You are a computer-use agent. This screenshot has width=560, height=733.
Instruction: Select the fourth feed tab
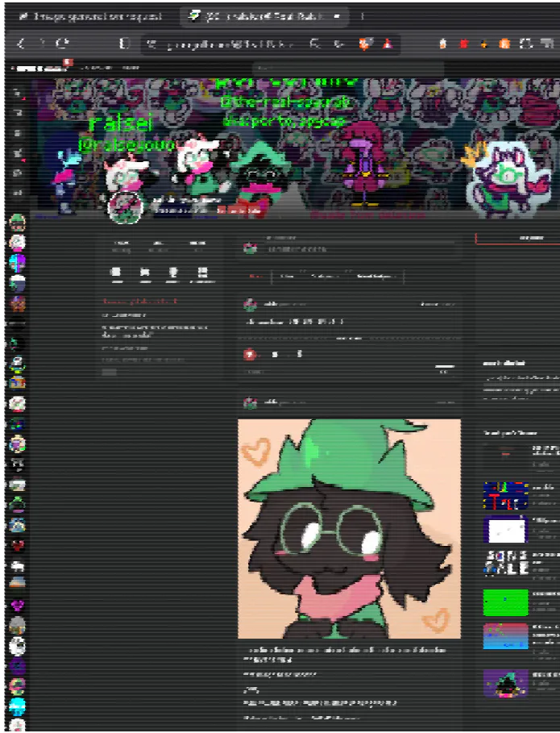tap(376, 277)
